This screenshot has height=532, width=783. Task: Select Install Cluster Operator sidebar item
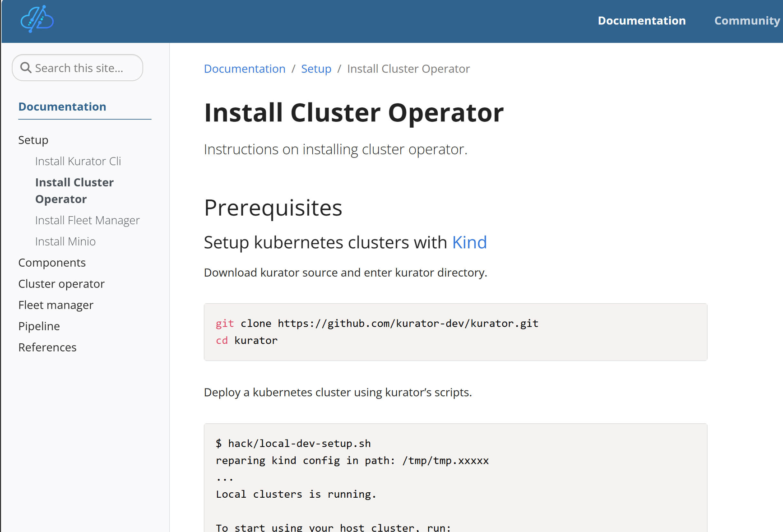[74, 190]
